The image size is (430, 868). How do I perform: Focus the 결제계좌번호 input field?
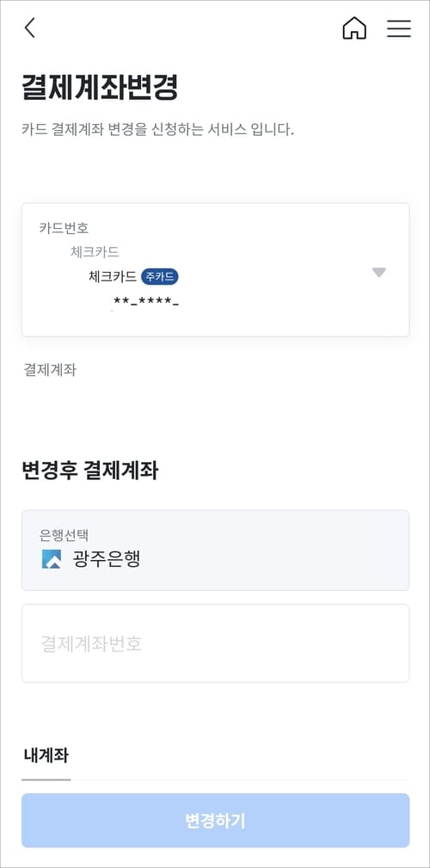(x=215, y=643)
